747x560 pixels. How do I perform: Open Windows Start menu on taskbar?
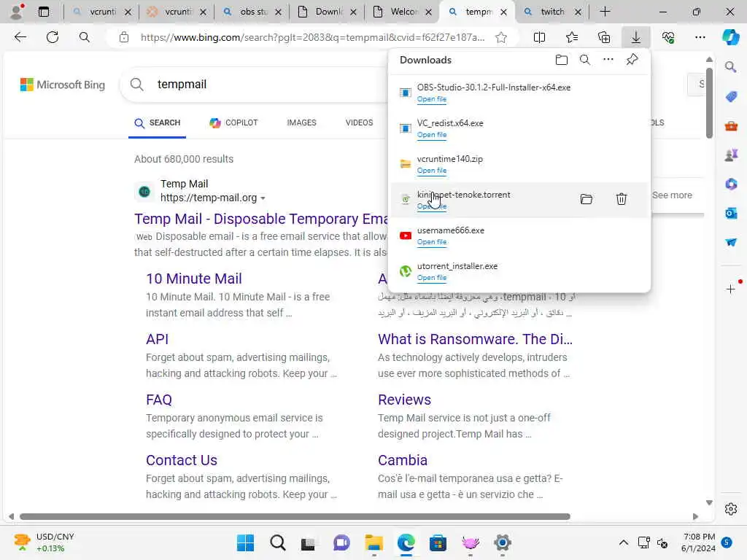(246, 542)
